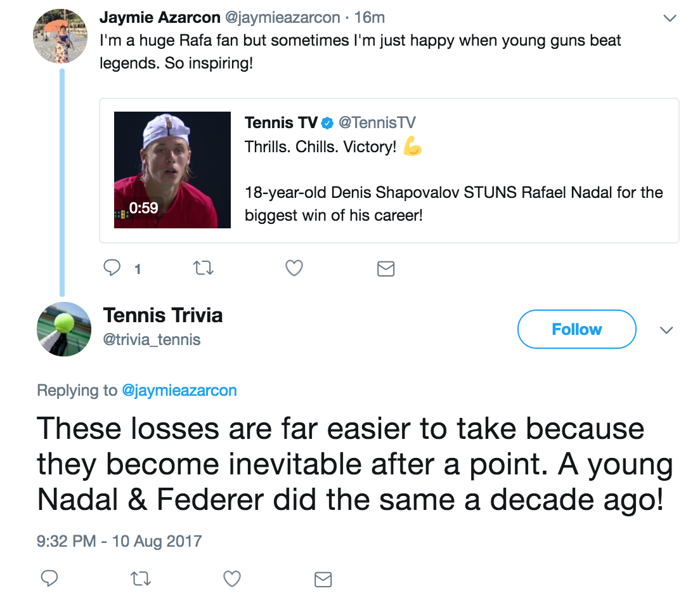The width and height of the screenshot is (700, 600).
Task: Click the @jaymieazarcon reply mention link
Action: tap(179, 390)
